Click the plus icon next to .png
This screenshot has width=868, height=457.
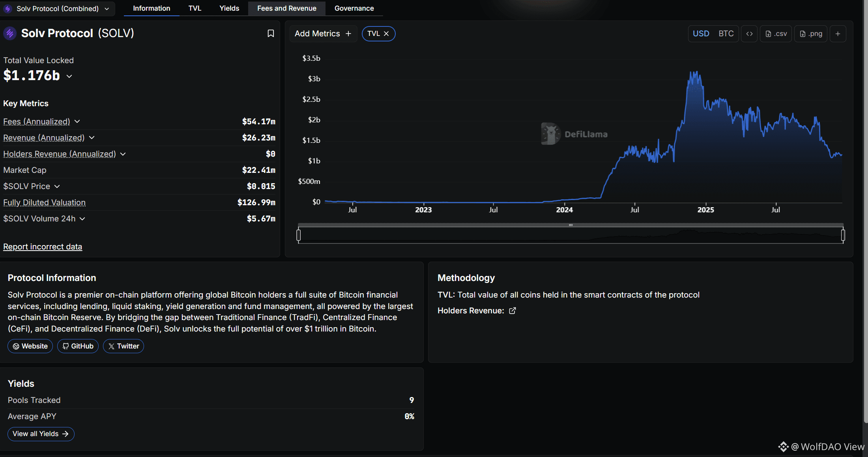pyautogui.click(x=838, y=34)
